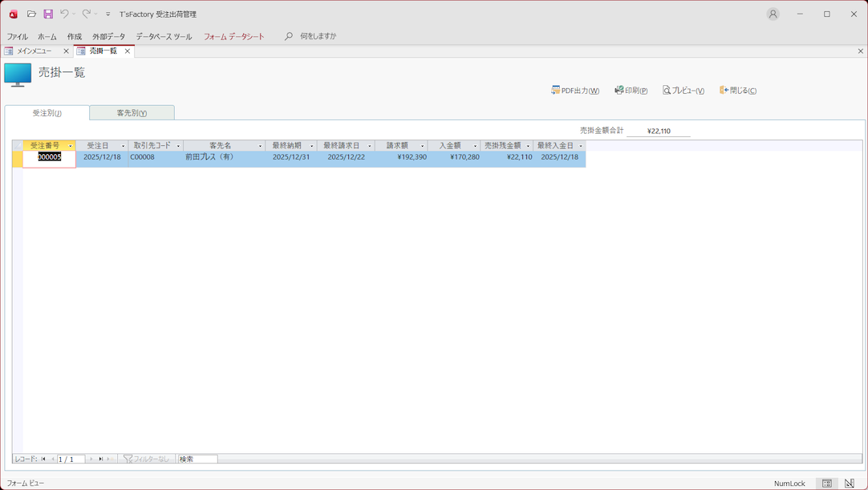Viewport: 868px width, 490px height.
Task: Click the 印刷 print button
Action: point(631,91)
